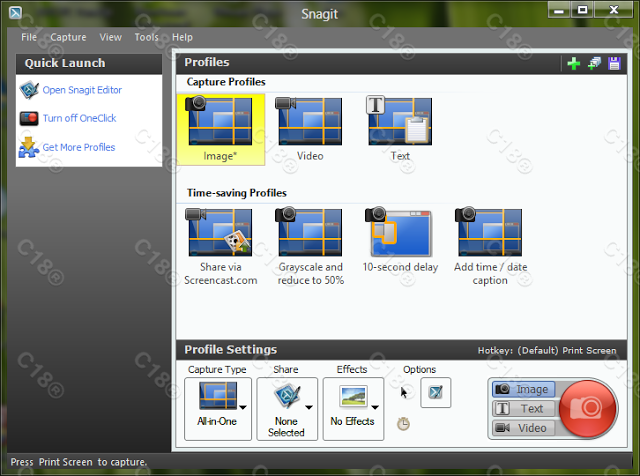
Task: Open the View menu
Action: pyautogui.click(x=111, y=37)
